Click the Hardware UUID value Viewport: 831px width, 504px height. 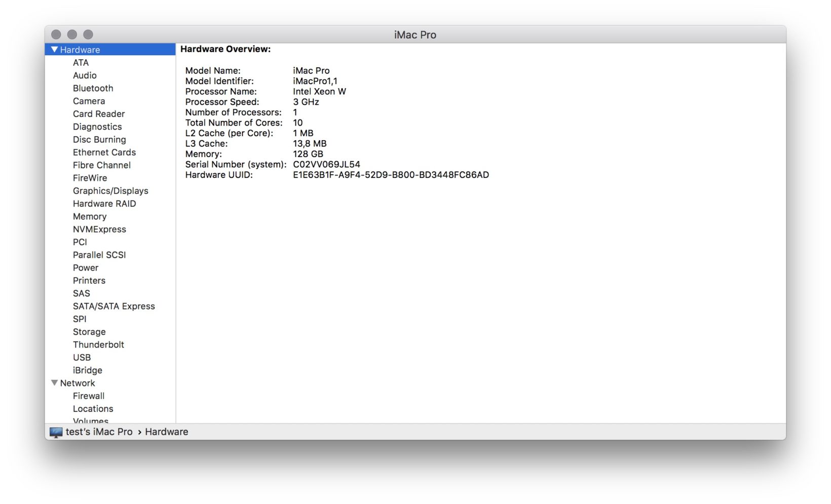[x=391, y=175]
